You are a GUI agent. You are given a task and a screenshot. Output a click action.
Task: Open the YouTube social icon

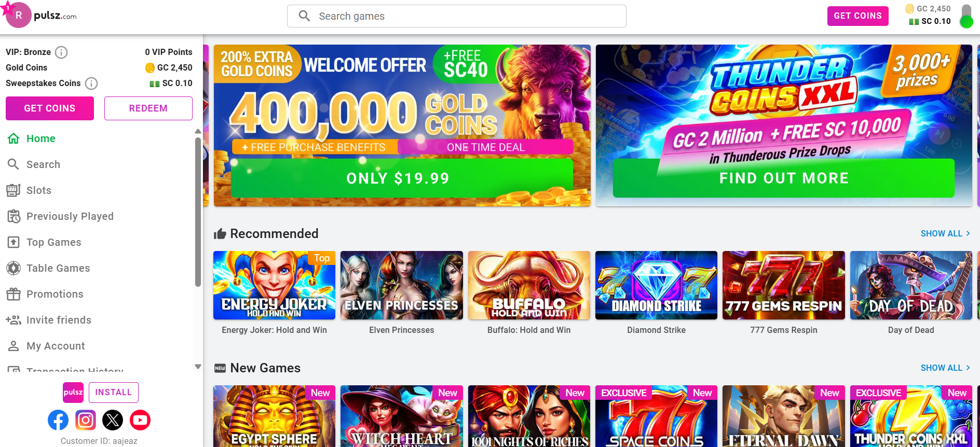140,420
